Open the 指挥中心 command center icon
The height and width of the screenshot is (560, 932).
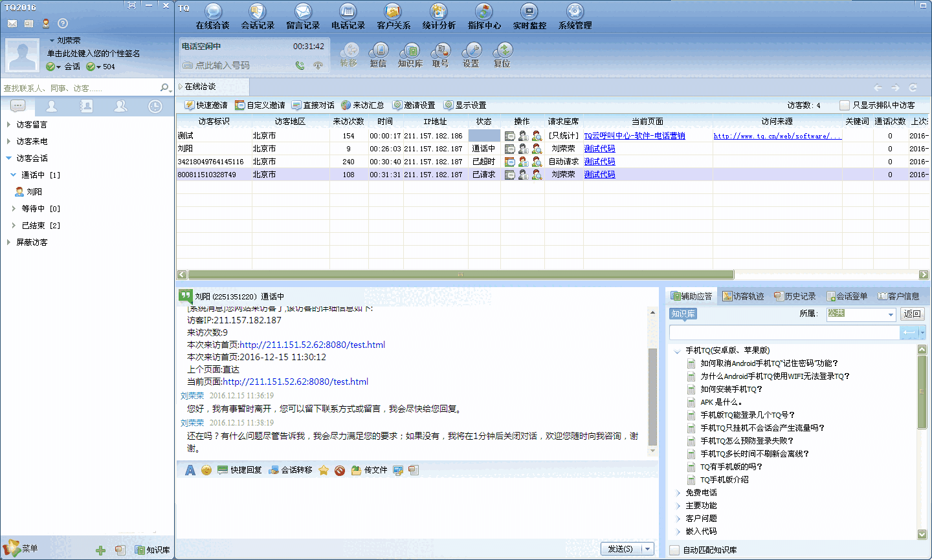[x=484, y=16]
